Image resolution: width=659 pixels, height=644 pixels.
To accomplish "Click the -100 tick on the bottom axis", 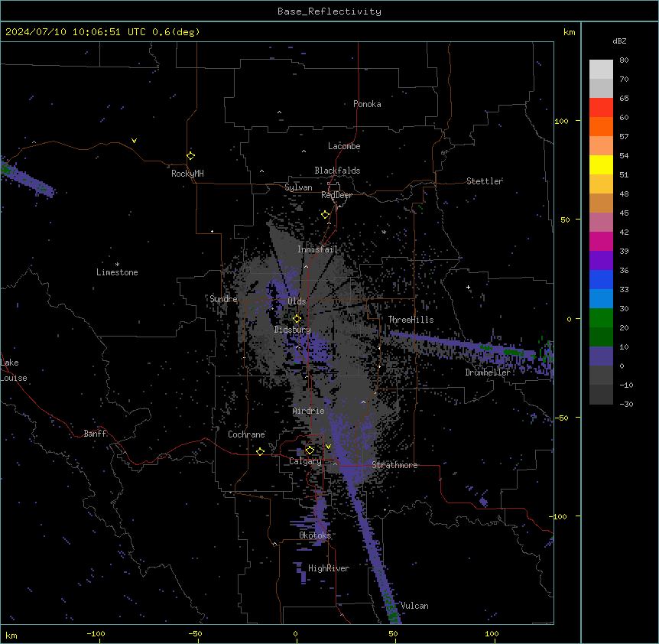I will [96, 633].
